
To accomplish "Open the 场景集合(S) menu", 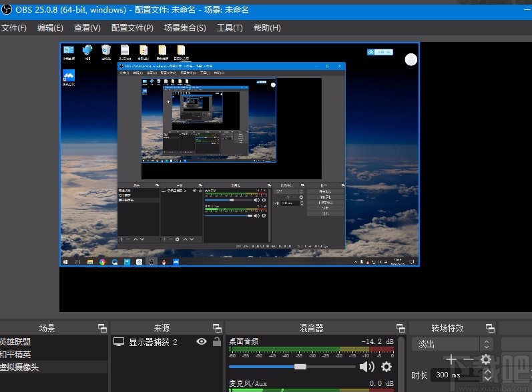I will (x=185, y=28).
